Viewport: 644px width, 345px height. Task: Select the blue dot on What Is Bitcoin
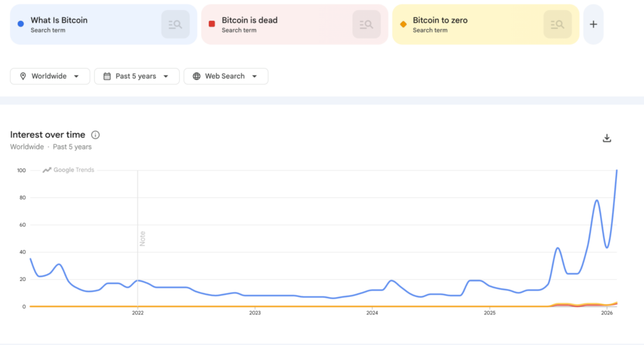click(x=21, y=24)
